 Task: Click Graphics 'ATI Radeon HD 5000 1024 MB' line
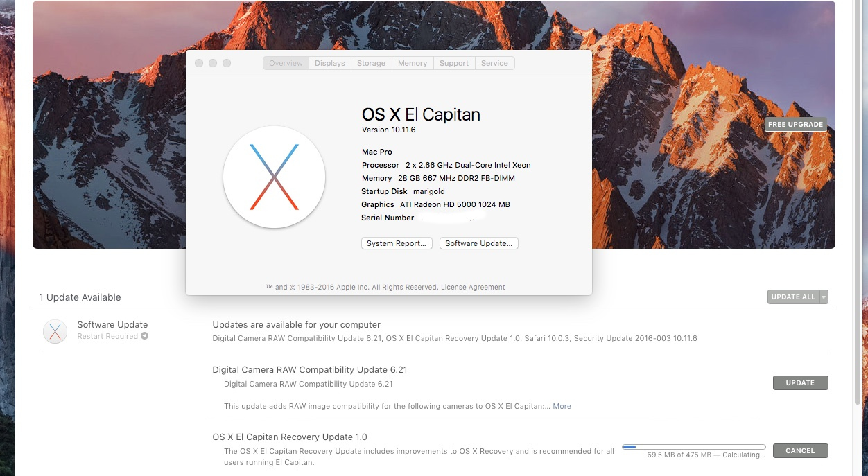pyautogui.click(x=435, y=204)
